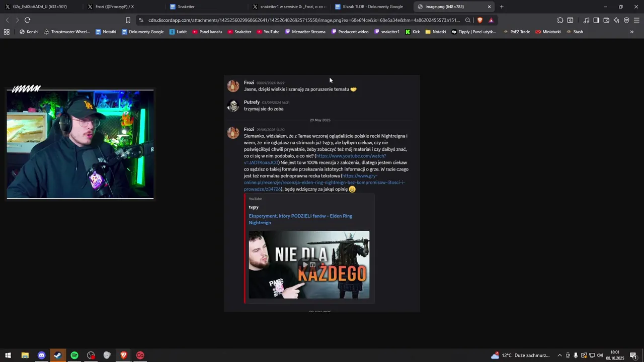
Task: Show more bookmarks overflow chevron
Action: 632,32
